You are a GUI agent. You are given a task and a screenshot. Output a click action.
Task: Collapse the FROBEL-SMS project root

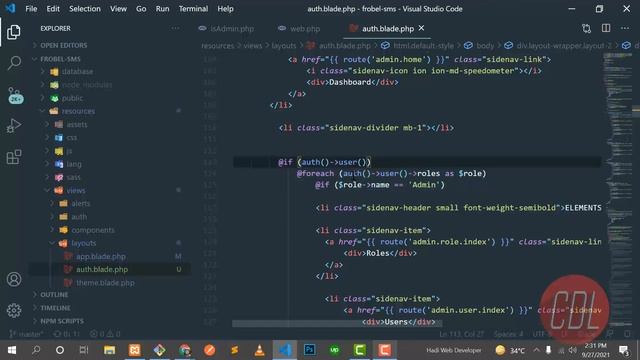click(60, 59)
